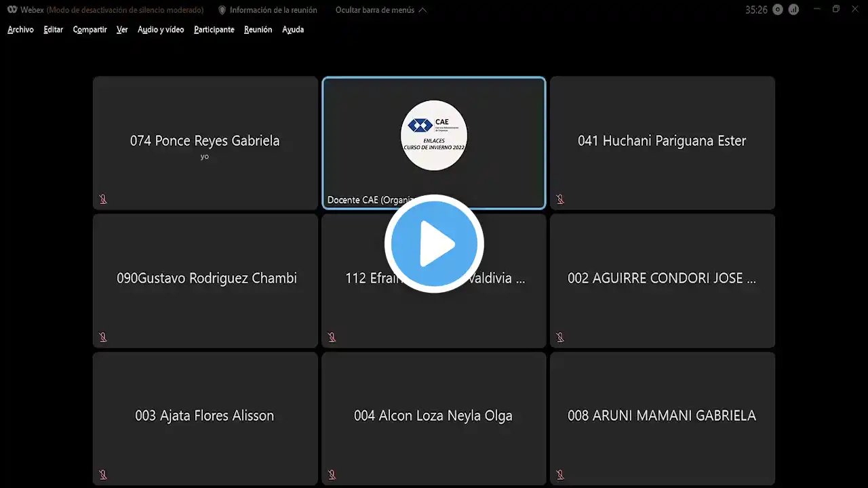Viewport: 868px width, 488px height.
Task: Click muted mic icon on 112 Efrain tile
Action: tap(332, 337)
